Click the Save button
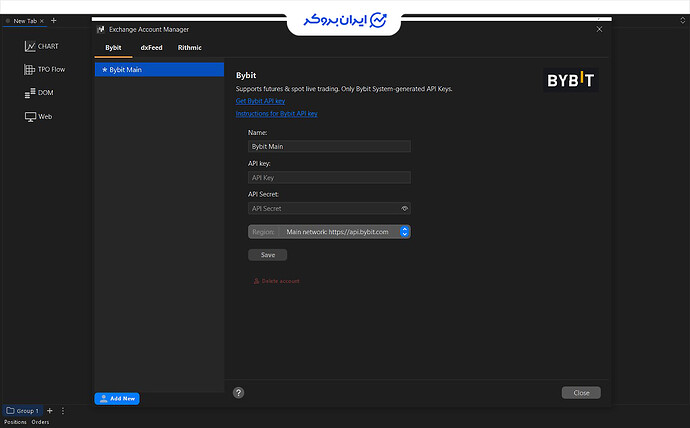The width and height of the screenshot is (690, 428). click(x=268, y=255)
